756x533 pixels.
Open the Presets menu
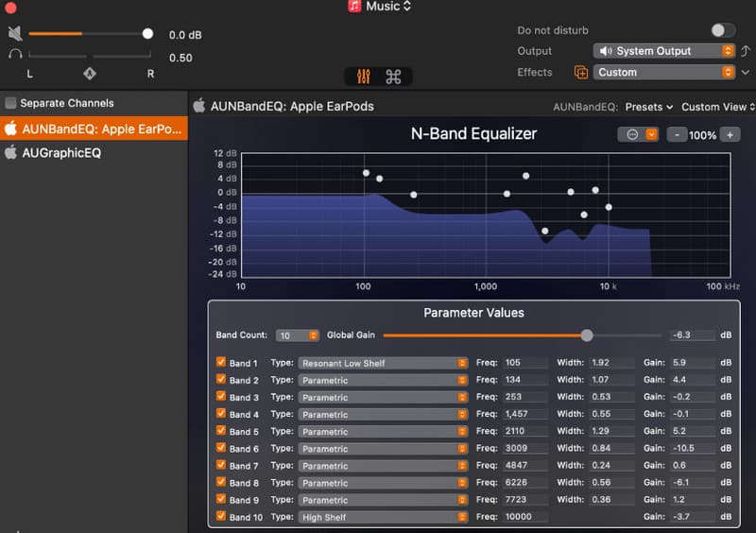tap(649, 107)
